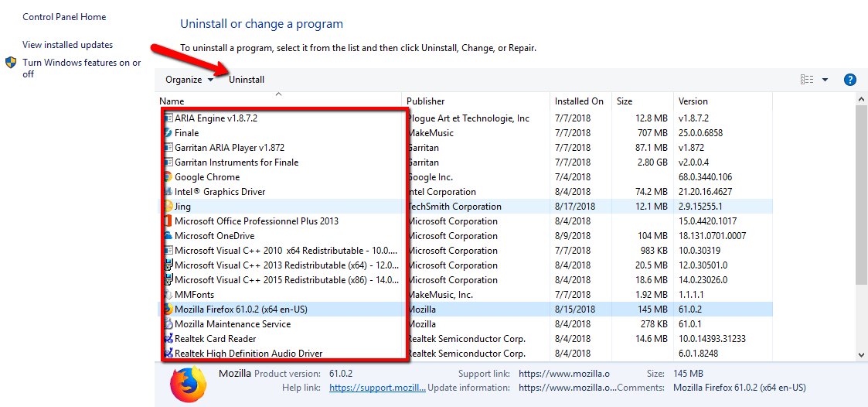Click Uninstall in the toolbar
The image size is (868, 407).
(x=247, y=80)
